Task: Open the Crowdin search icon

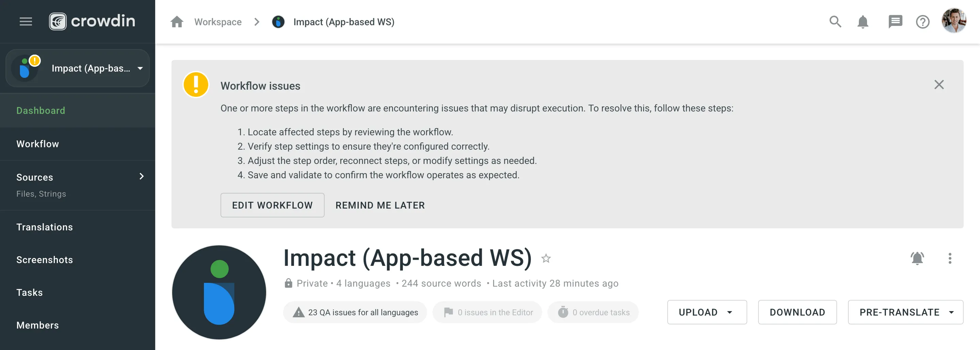Action: [x=835, y=22]
